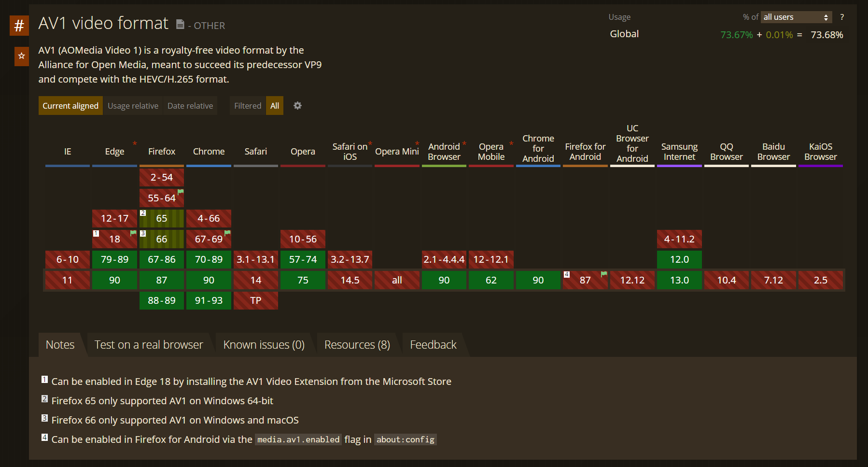Image resolution: width=868 pixels, height=467 pixels.
Task: Open Known issues (0) tab
Action: click(264, 345)
